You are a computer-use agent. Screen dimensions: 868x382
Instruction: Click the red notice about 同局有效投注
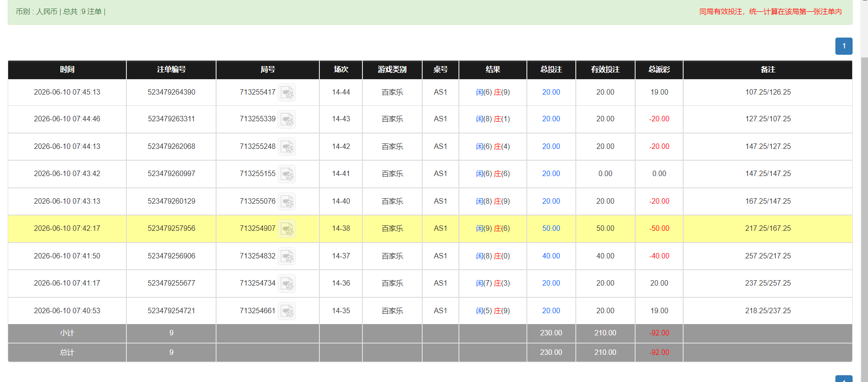pyautogui.click(x=771, y=11)
